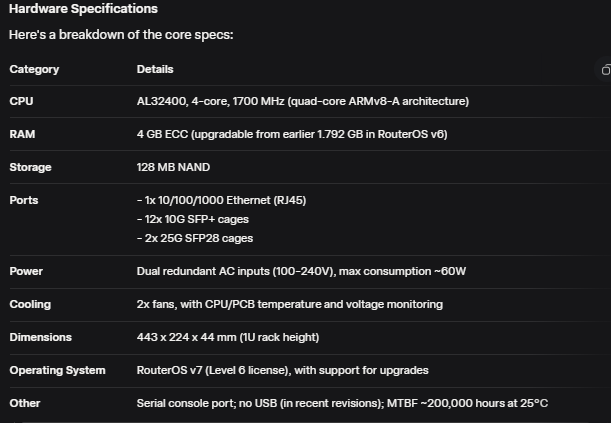611x423 pixels.
Task: Click the AL32400 CPU details text
Action: pyautogui.click(x=302, y=101)
